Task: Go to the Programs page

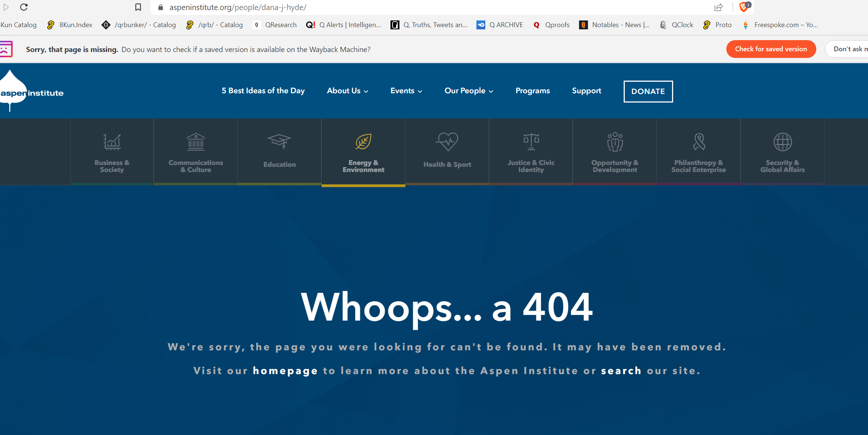Action: (x=533, y=91)
